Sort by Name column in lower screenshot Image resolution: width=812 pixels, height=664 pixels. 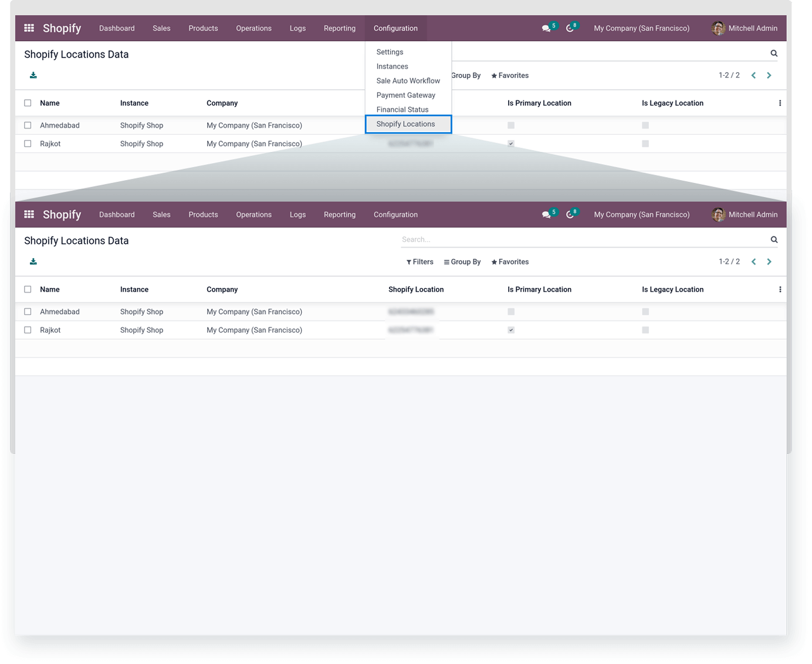point(50,289)
